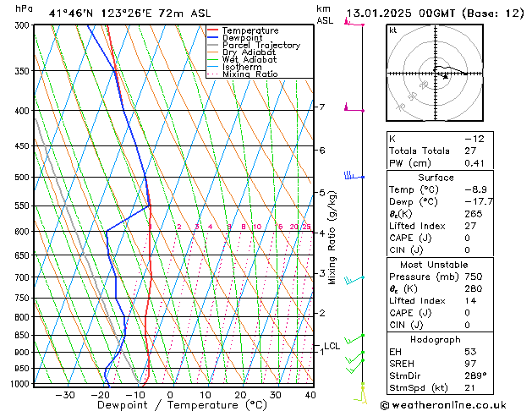Click the 0 temperature axis label
The image size is (532, 411).
170,395
